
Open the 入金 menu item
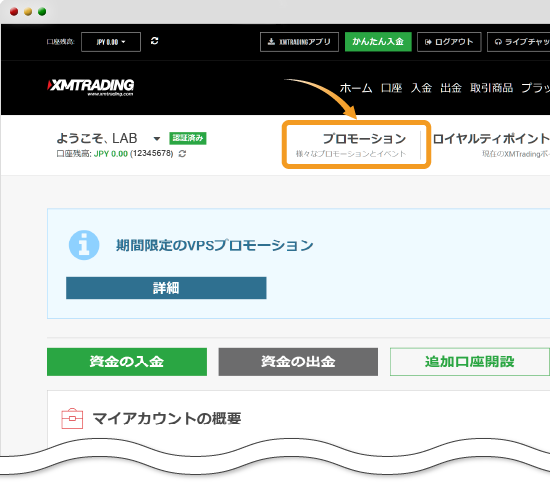pyautogui.click(x=421, y=88)
